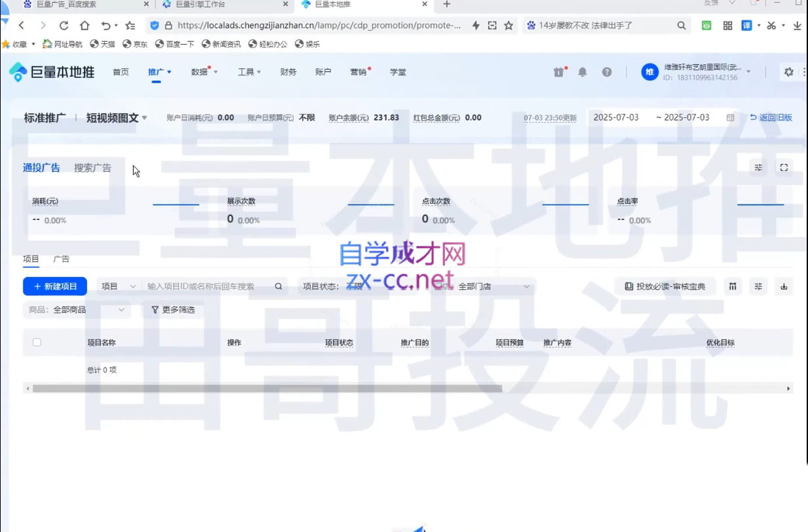Open the account name dropdown arrow

point(748,72)
